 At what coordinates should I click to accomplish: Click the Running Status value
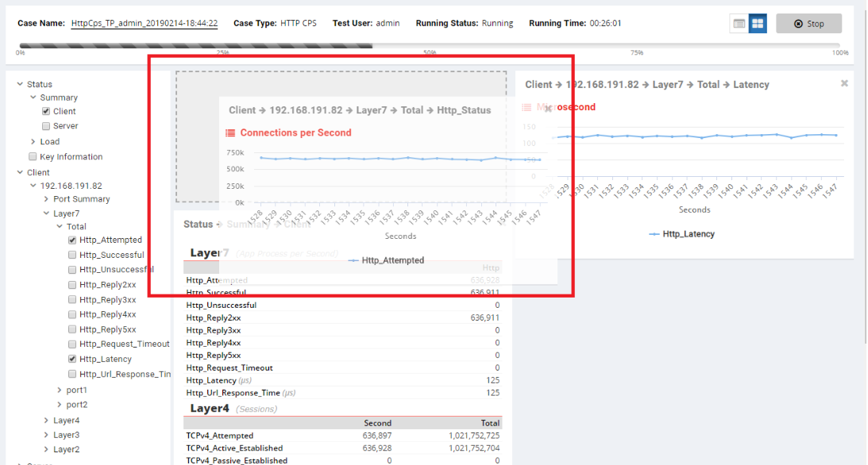497,23
